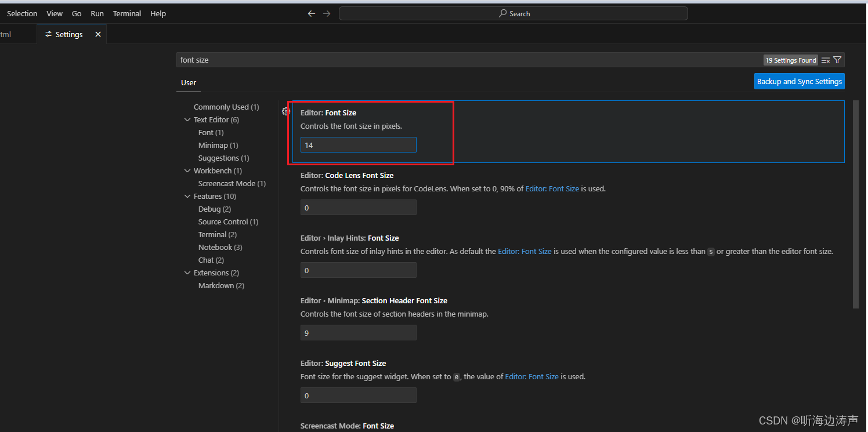Collapse the Extensions tree group

[187, 273]
